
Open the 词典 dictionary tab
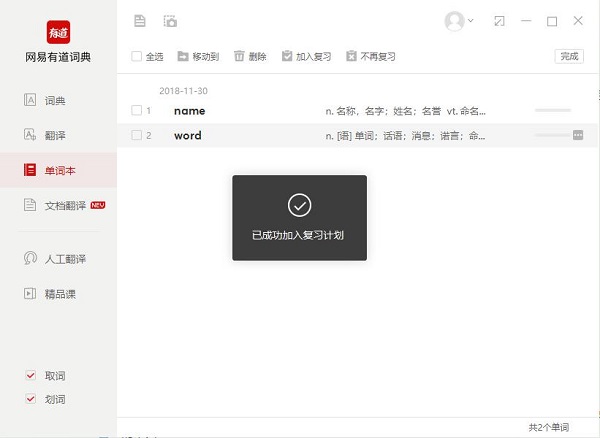[x=58, y=100]
